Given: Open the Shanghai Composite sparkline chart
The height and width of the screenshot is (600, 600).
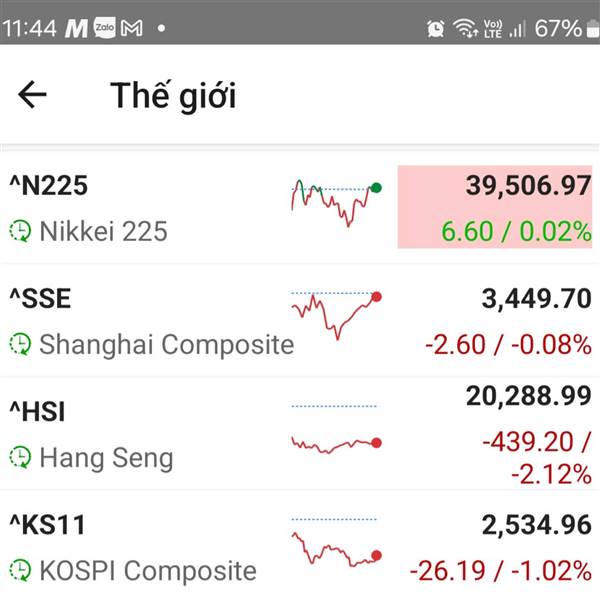Looking at the screenshot, I should tap(336, 315).
